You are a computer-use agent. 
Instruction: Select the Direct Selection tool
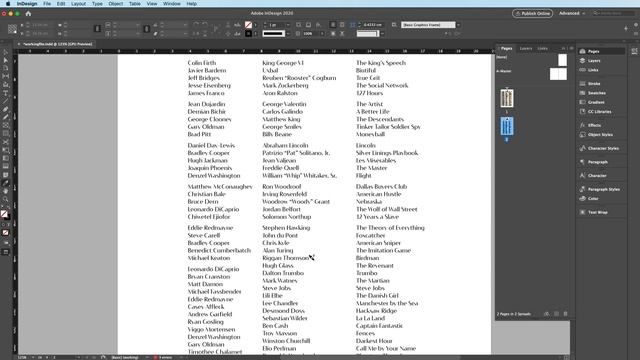[x=6, y=60]
